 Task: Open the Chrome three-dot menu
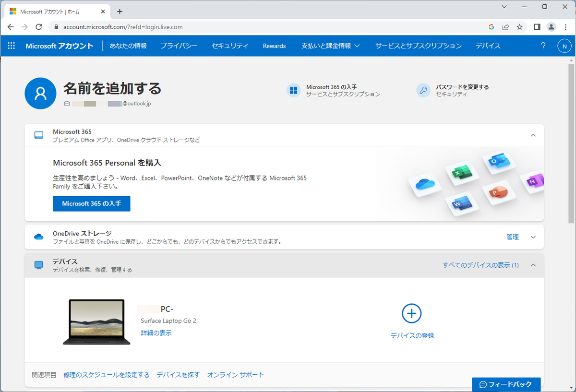(565, 27)
